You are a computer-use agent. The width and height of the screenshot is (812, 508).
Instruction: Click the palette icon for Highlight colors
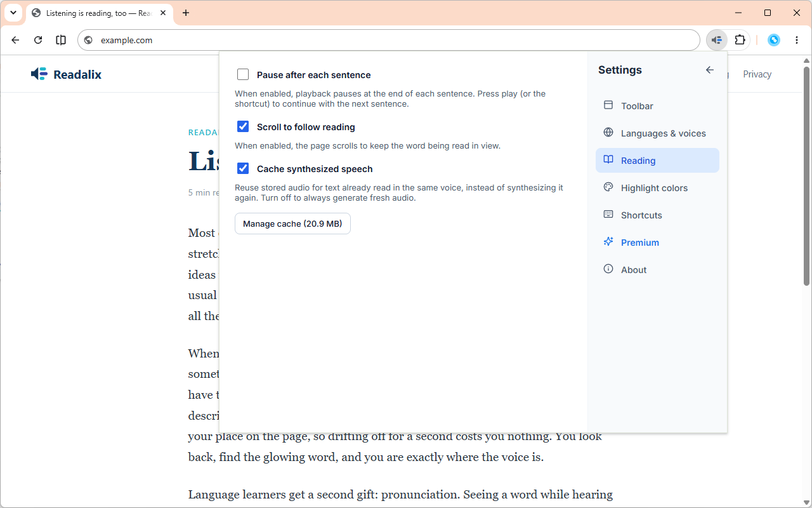pos(608,187)
